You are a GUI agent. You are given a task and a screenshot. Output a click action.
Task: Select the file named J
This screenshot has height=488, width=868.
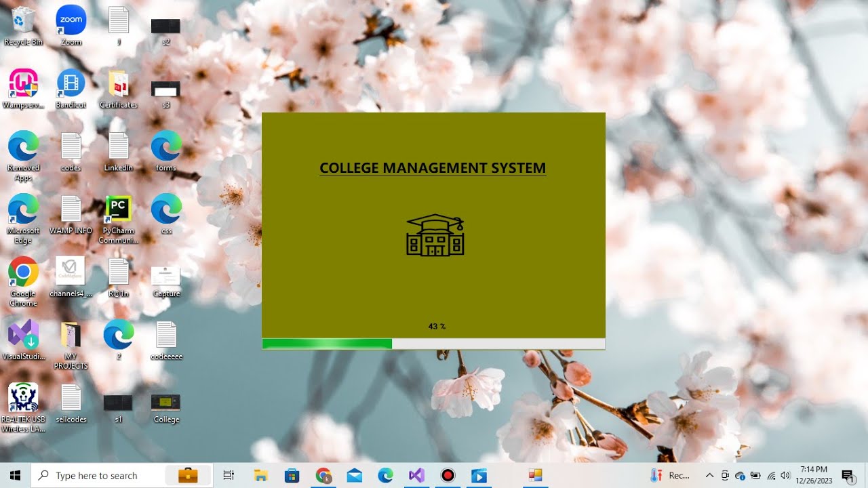coord(119,26)
